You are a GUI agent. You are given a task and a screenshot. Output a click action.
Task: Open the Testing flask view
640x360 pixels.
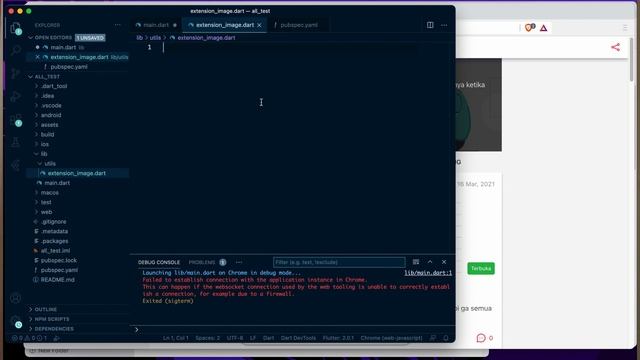pos(16,142)
